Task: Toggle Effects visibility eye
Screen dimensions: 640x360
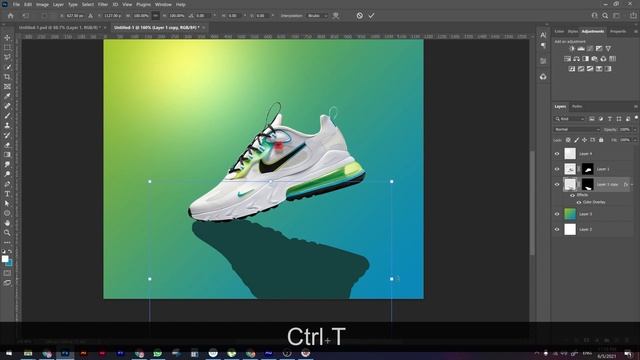Action: coord(572,196)
